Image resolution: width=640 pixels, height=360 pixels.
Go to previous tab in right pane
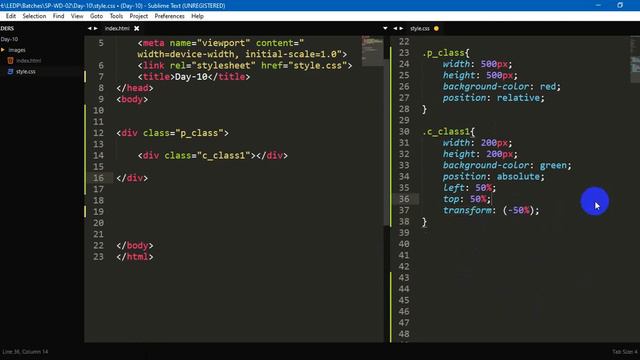[x=395, y=29]
